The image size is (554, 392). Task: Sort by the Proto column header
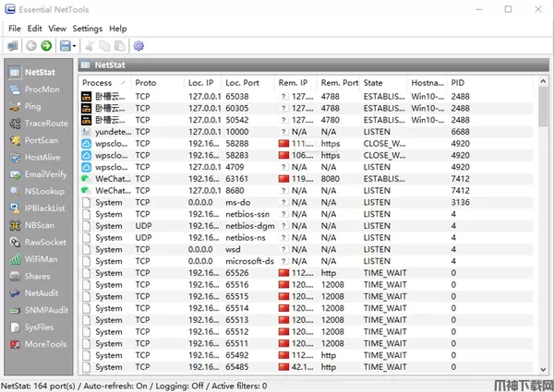click(x=158, y=83)
